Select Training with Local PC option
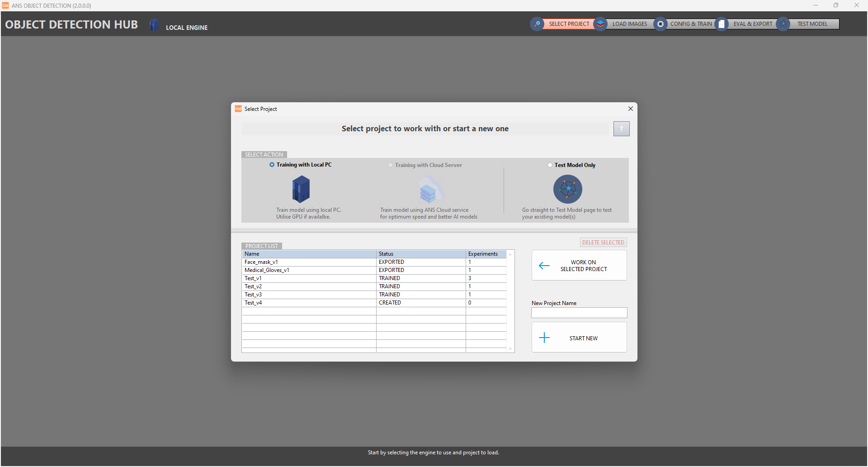The width and height of the screenshot is (868, 467). [x=272, y=165]
